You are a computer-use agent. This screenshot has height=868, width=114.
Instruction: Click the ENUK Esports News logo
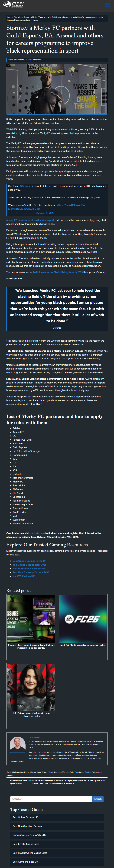coord(13,5)
